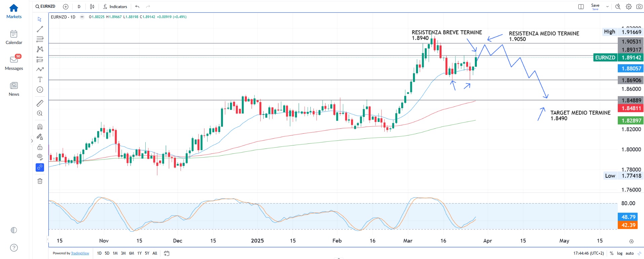
Task: Toggle magnet mode on the drawing toolbar
Action: click(40, 127)
